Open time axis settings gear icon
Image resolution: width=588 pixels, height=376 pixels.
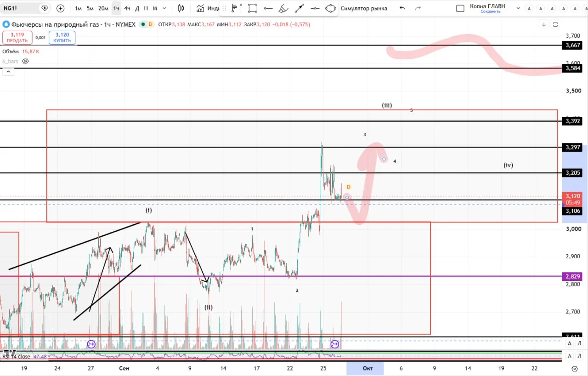click(575, 368)
